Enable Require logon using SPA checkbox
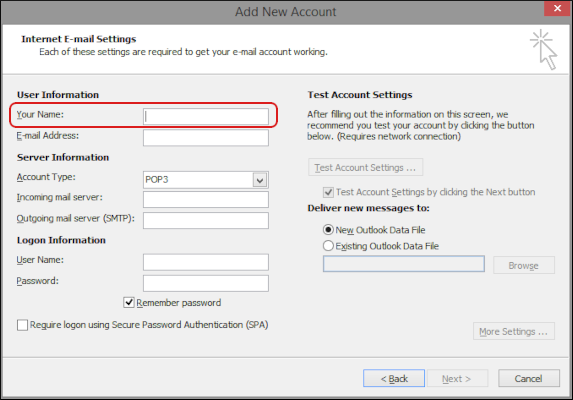This screenshot has width=573, height=400. click(x=22, y=325)
